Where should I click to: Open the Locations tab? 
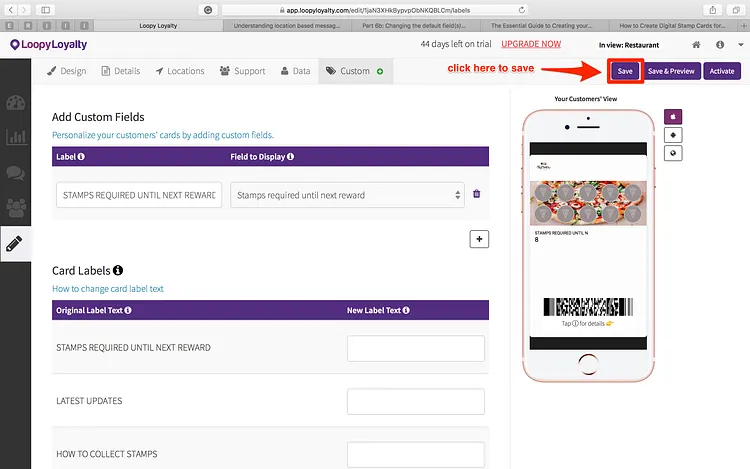(x=180, y=71)
